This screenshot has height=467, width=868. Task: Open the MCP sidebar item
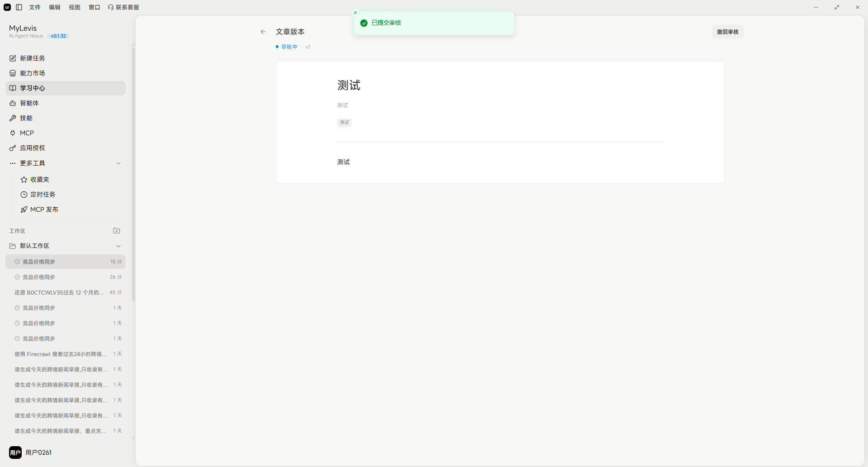66,133
